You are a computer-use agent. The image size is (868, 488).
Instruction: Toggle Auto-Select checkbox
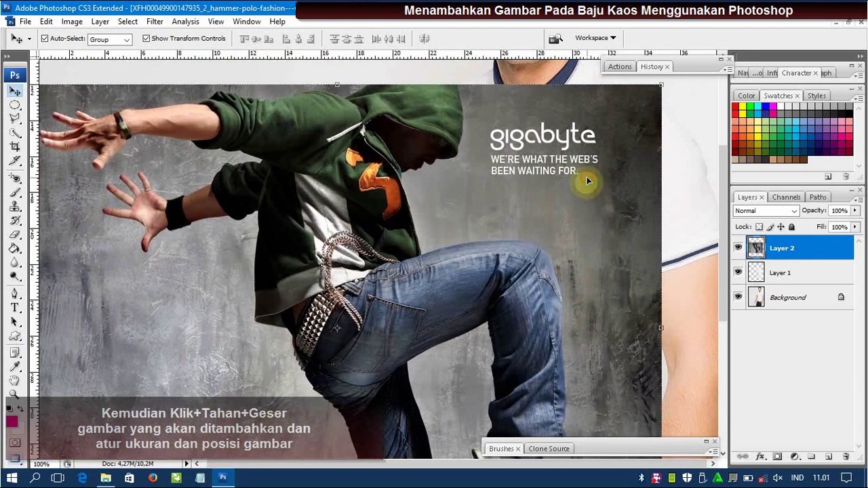pyautogui.click(x=45, y=39)
